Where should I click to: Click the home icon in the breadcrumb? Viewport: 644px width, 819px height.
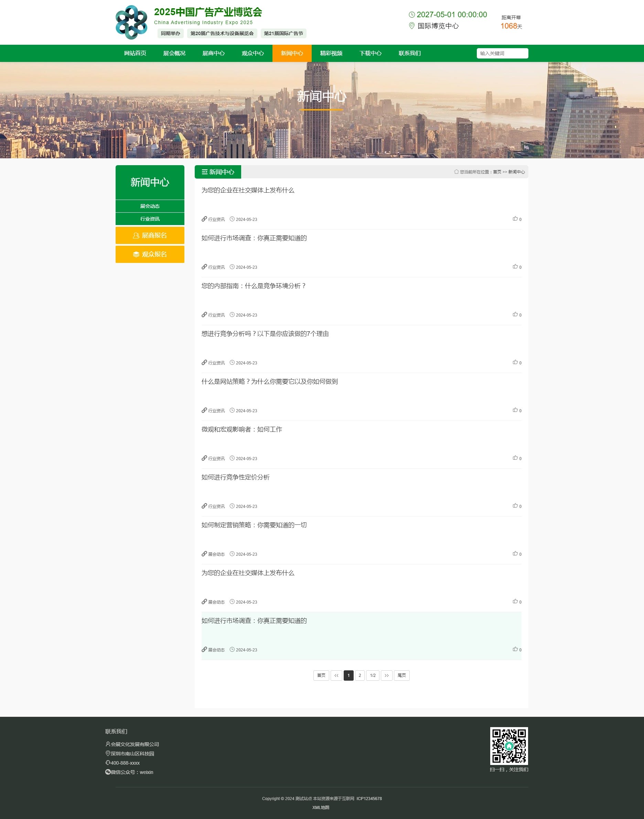coord(456,172)
